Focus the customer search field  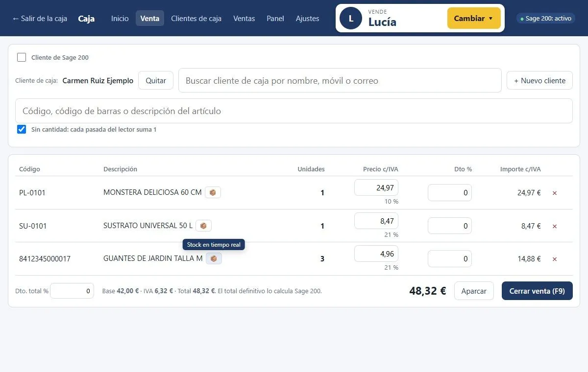click(340, 80)
